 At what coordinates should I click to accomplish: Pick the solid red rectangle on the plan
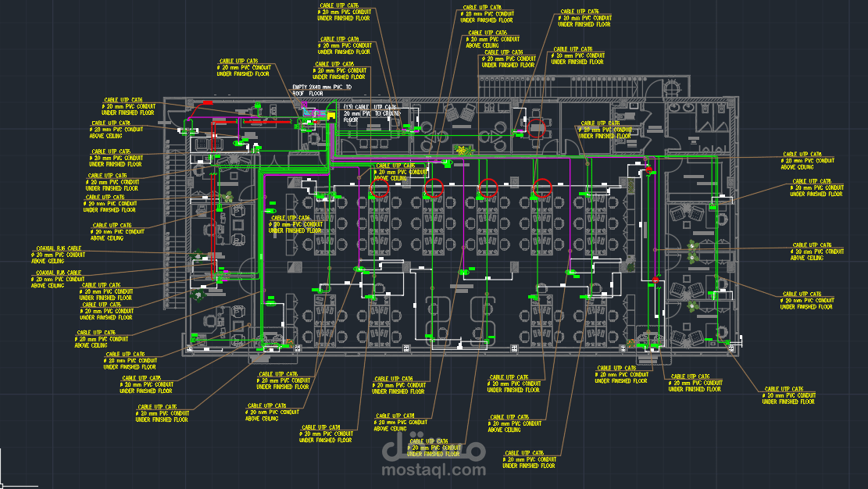[208, 103]
